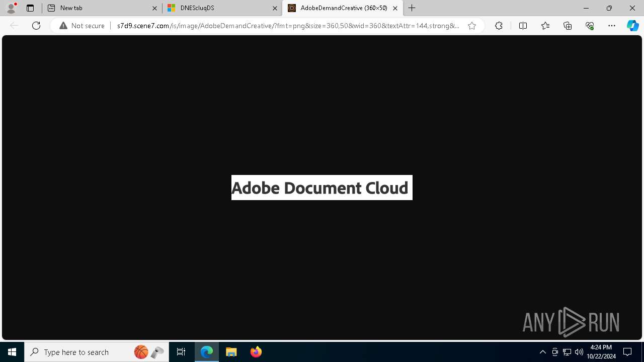Screen dimensions: 644x362
Task: Click the Adobe Document Cloud image
Action: pos(322,188)
